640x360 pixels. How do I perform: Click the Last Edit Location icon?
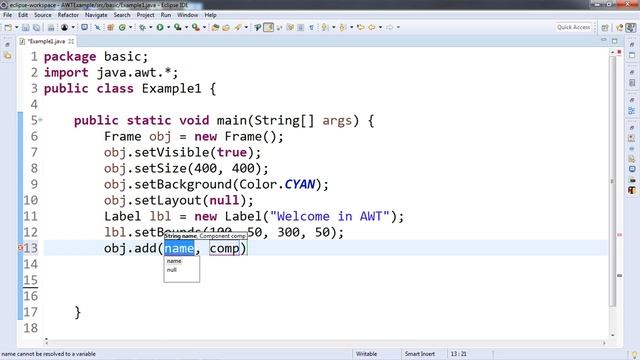click(x=360, y=27)
